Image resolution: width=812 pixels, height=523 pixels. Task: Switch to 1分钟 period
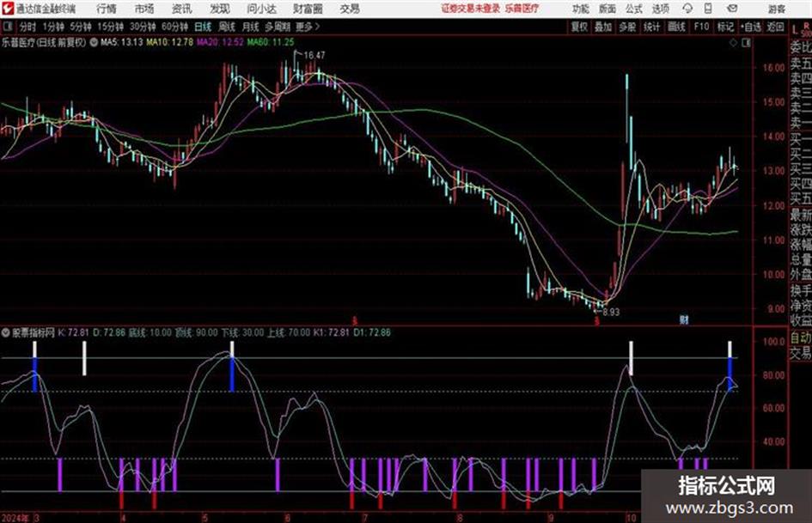(53, 27)
